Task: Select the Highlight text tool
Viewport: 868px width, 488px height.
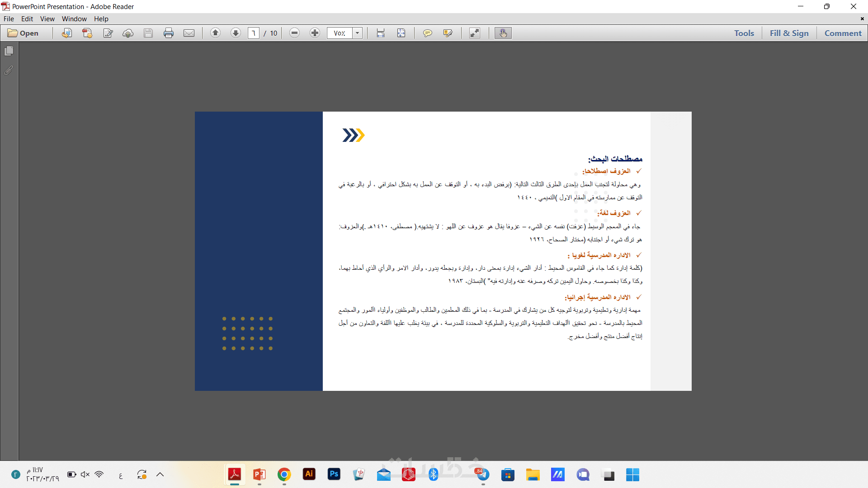Action: pyautogui.click(x=448, y=33)
